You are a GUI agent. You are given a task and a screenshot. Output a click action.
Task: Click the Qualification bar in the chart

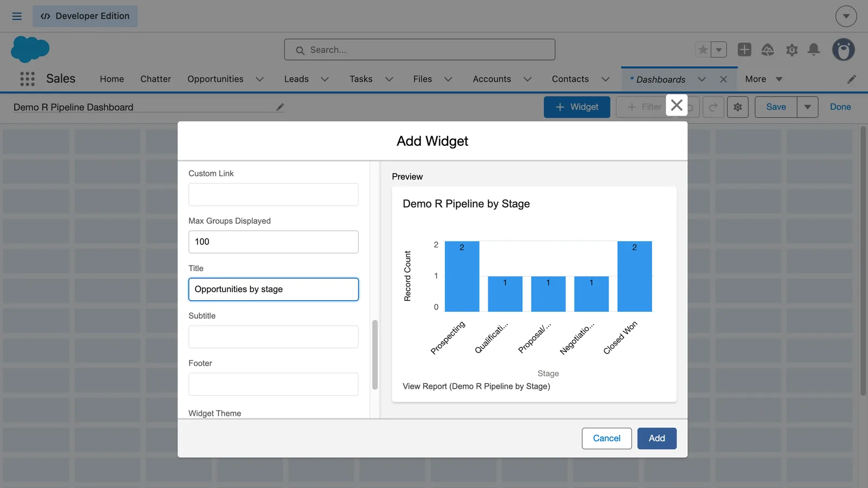click(x=505, y=294)
